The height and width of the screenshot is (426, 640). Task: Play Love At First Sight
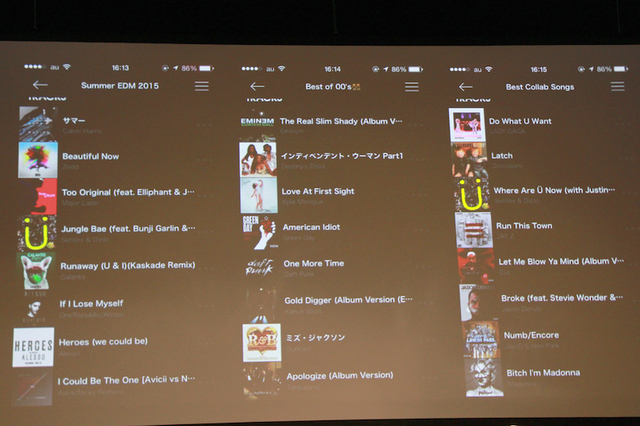pyautogui.click(x=317, y=191)
